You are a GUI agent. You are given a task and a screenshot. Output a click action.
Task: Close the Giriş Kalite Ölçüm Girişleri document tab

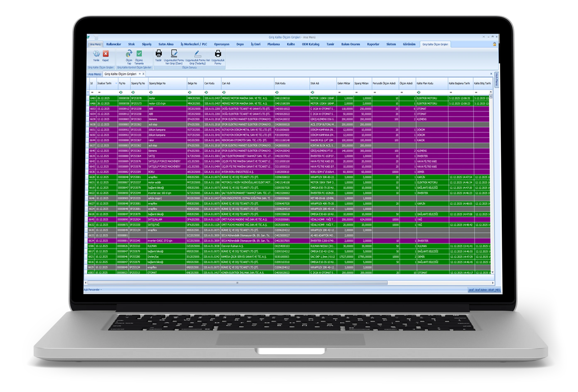[x=143, y=74]
